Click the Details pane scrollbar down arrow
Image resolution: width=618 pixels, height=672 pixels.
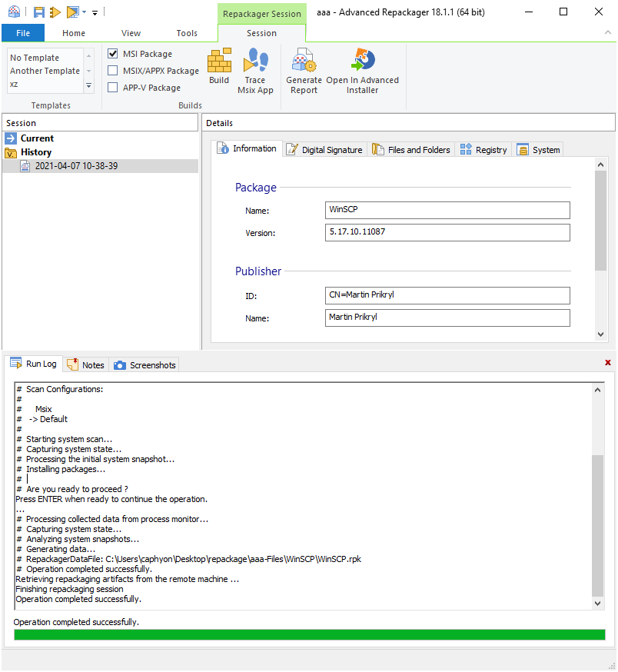[x=600, y=334]
